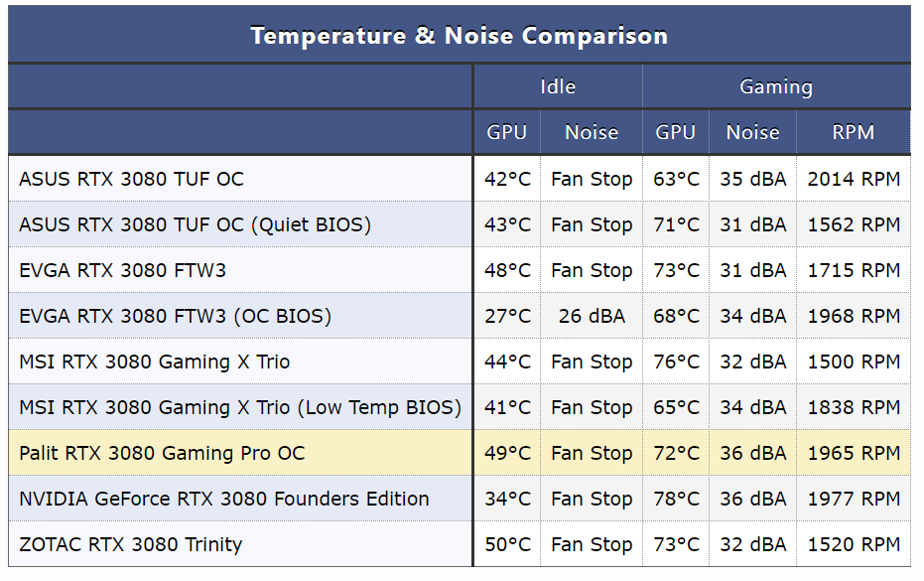Select the 26 dBA idle noise cell

[x=592, y=316]
